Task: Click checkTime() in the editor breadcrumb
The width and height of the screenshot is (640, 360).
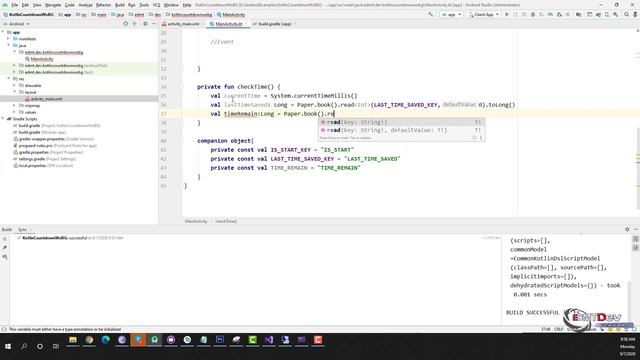Action: (x=226, y=221)
